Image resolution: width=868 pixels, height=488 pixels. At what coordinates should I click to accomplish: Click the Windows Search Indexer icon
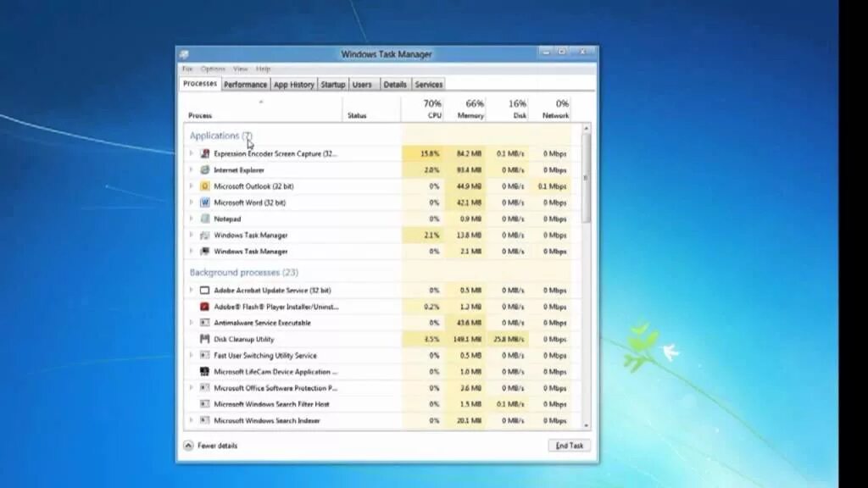pyautogui.click(x=205, y=420)
